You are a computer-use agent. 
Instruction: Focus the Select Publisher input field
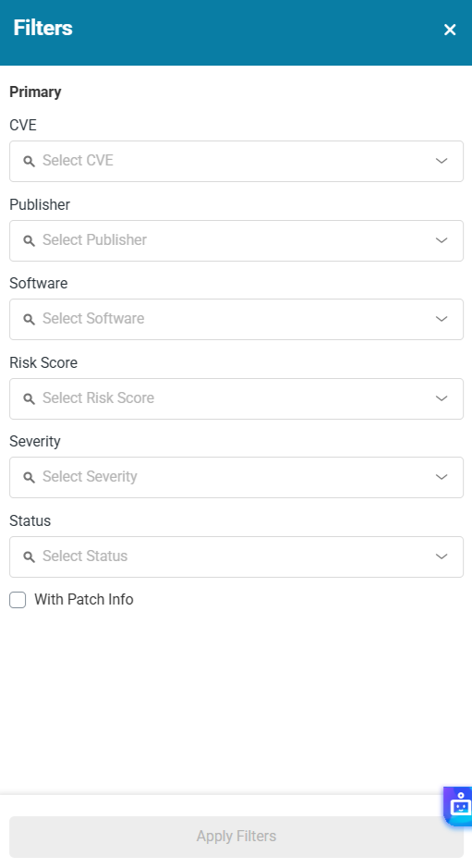point(236,241)
